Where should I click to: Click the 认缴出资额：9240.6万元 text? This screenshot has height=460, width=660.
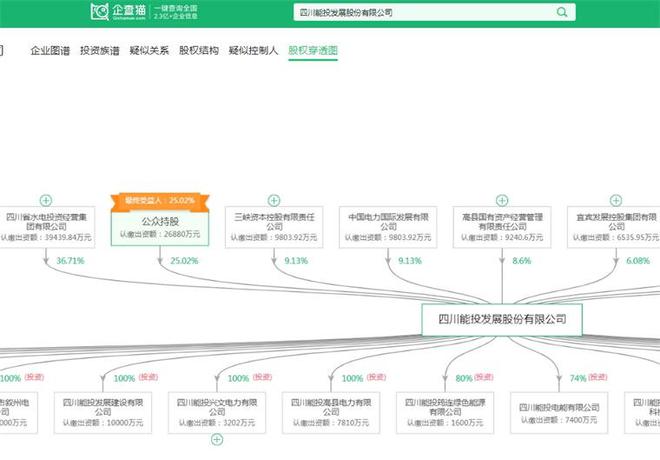(x=502, y=238)
